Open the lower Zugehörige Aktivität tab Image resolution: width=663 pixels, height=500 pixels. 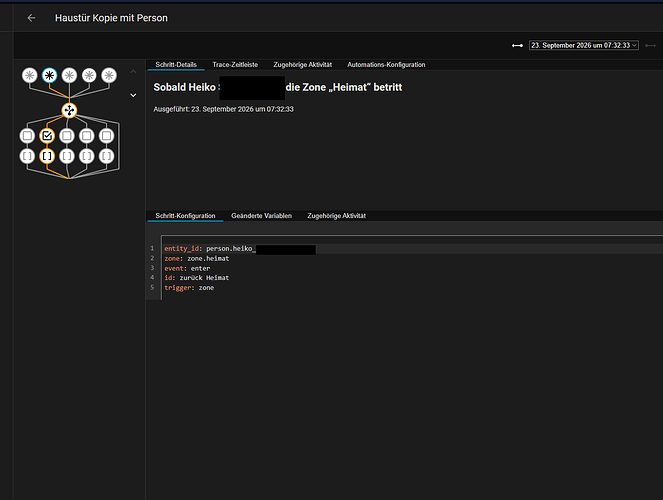click(337, 216)
